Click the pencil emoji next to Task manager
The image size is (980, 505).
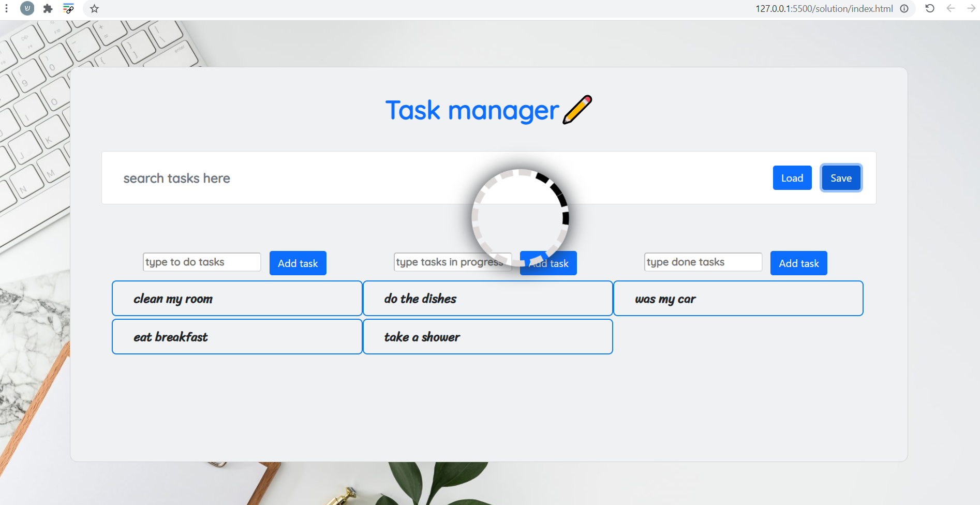click(577, 109)
